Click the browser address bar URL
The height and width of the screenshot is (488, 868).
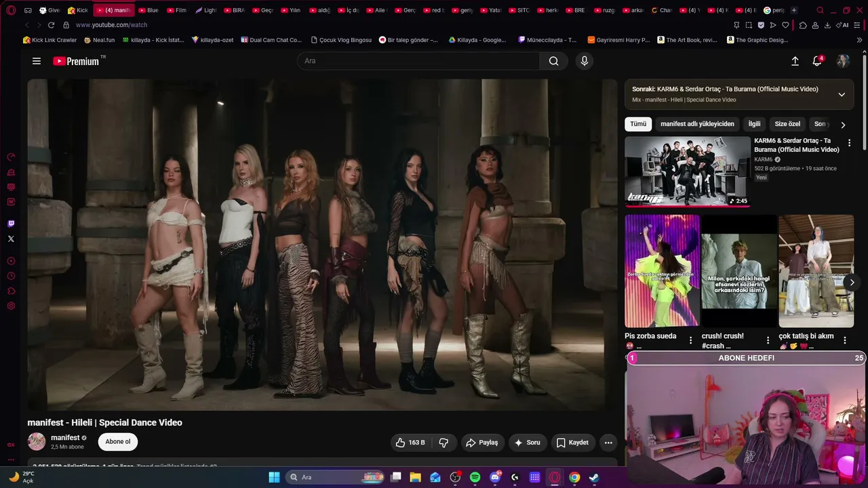coord(111,25)
